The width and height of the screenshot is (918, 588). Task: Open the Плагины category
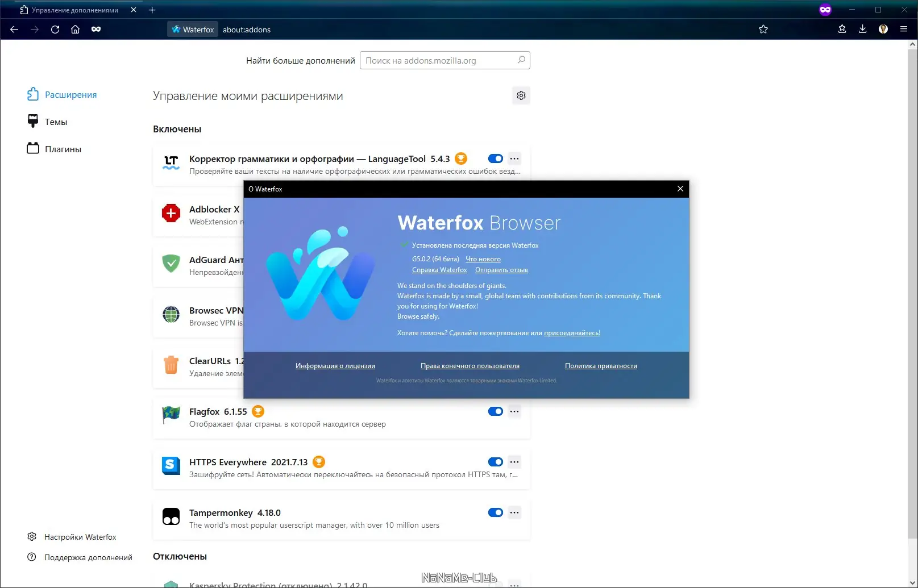[x=55, y=149]
